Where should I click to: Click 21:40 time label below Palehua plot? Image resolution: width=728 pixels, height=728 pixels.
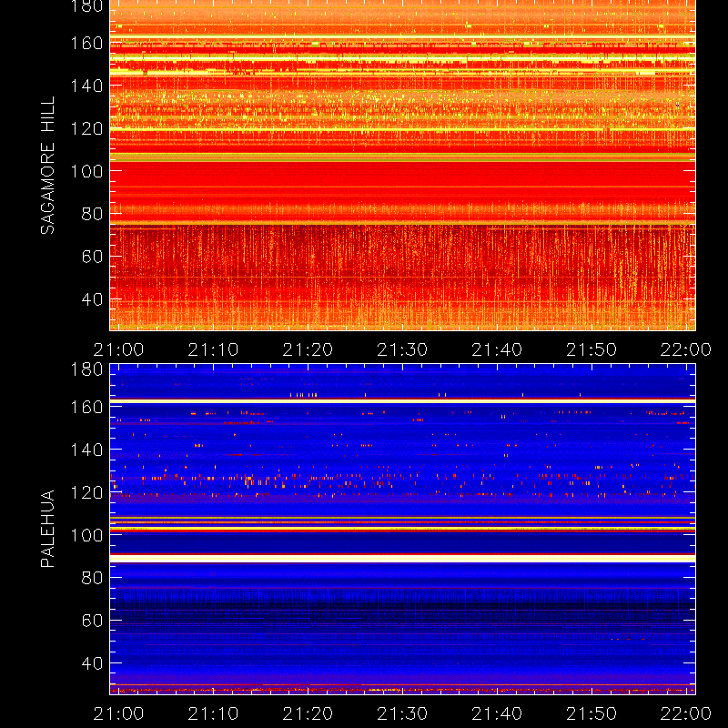[497, 713]
